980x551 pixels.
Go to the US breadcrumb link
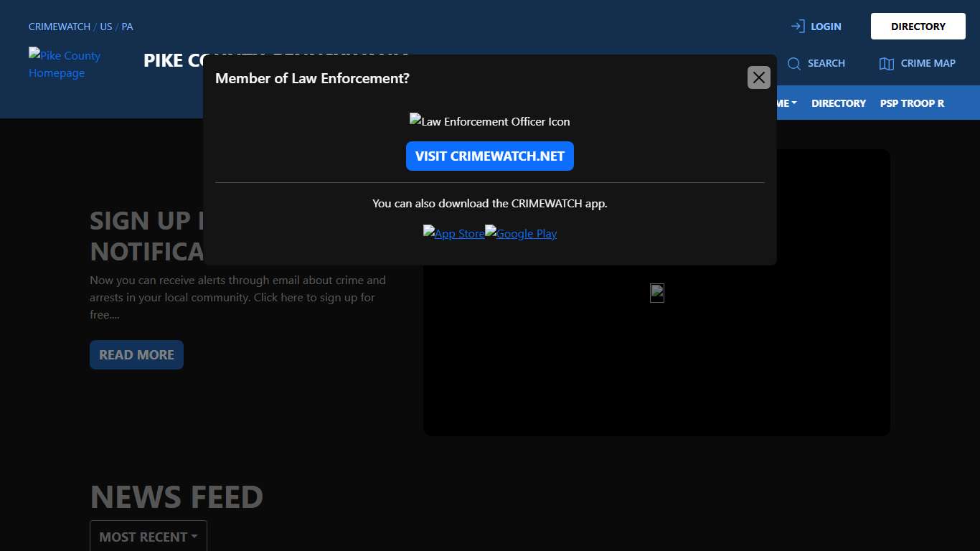pos(105,27)
